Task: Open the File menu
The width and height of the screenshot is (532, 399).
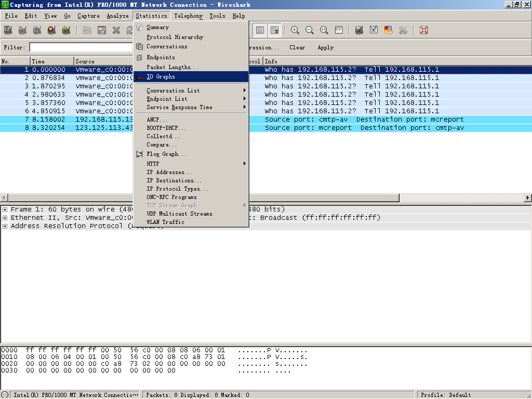Action: point(11,16)
